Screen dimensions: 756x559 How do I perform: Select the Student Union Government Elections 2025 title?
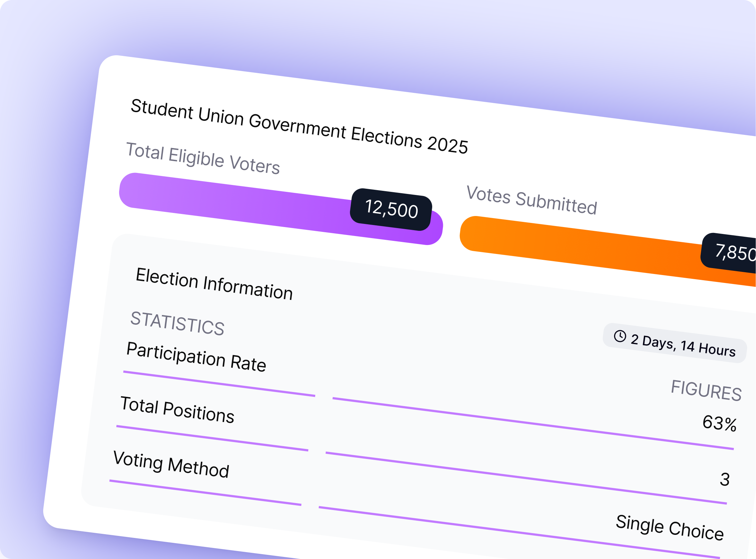299,126
